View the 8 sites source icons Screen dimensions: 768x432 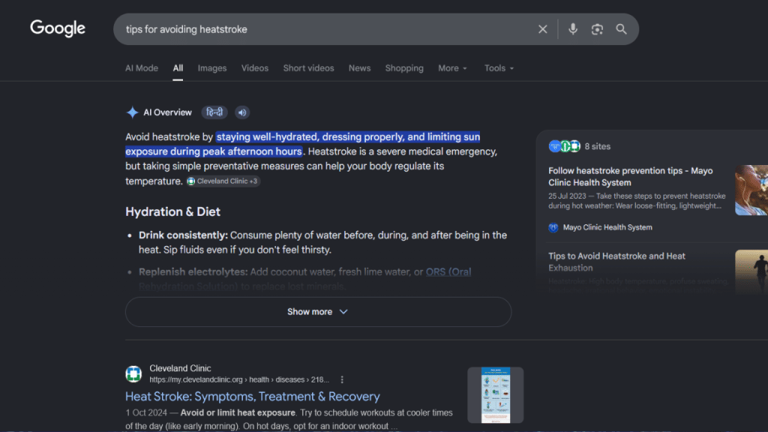tap(565, 146)
